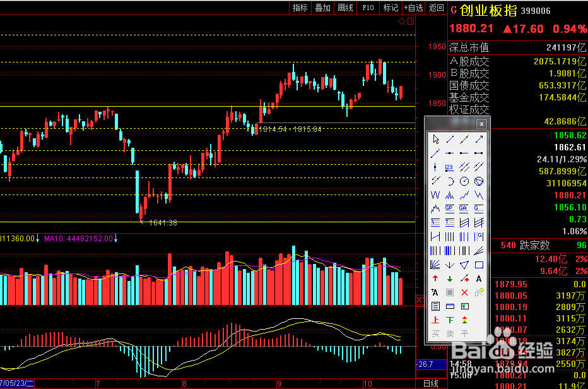The image size is (588, 389).
Task: Click the 1814.54 - 1815.84 gap label
Action: pyautogui.click(x=290, y=129)
